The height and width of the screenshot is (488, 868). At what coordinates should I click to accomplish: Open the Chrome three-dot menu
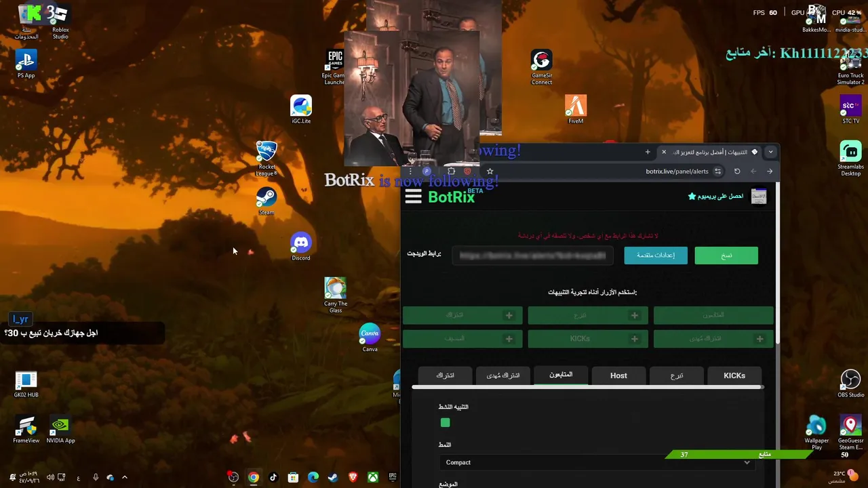tap(410, 171)
